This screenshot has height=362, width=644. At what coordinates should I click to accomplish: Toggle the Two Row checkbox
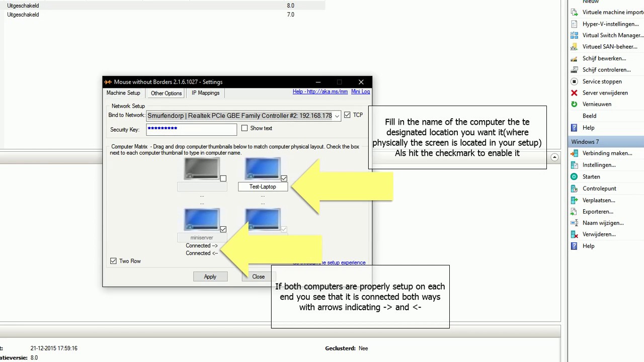tap(113, 261)
